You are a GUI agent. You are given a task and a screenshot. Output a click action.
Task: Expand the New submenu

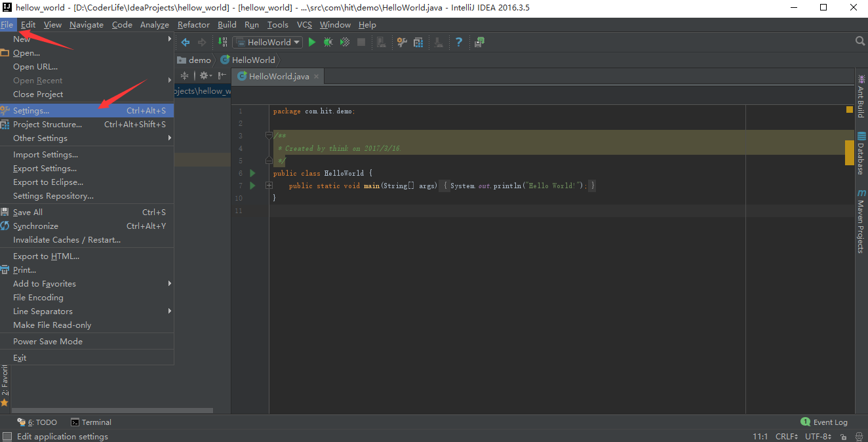coord(87,39)
